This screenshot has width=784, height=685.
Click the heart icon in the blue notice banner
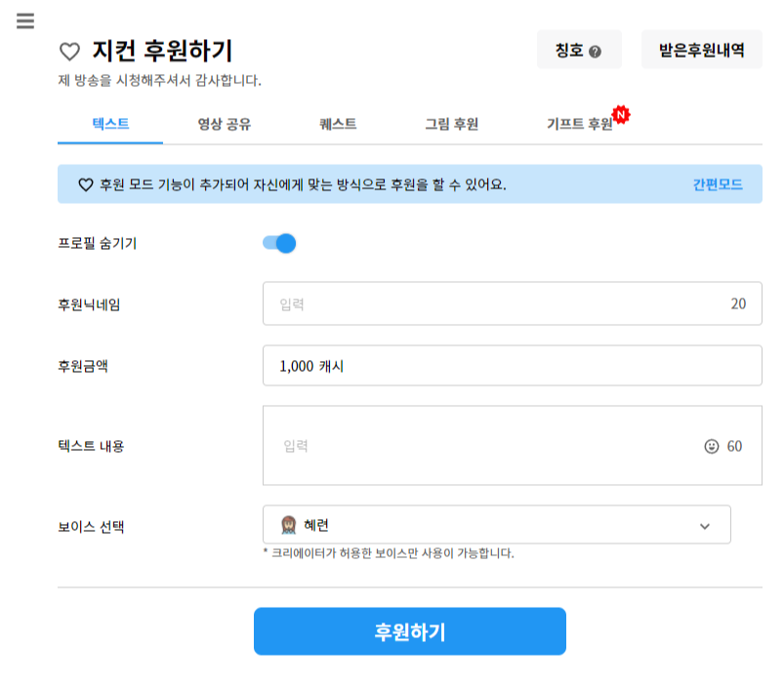85,184
